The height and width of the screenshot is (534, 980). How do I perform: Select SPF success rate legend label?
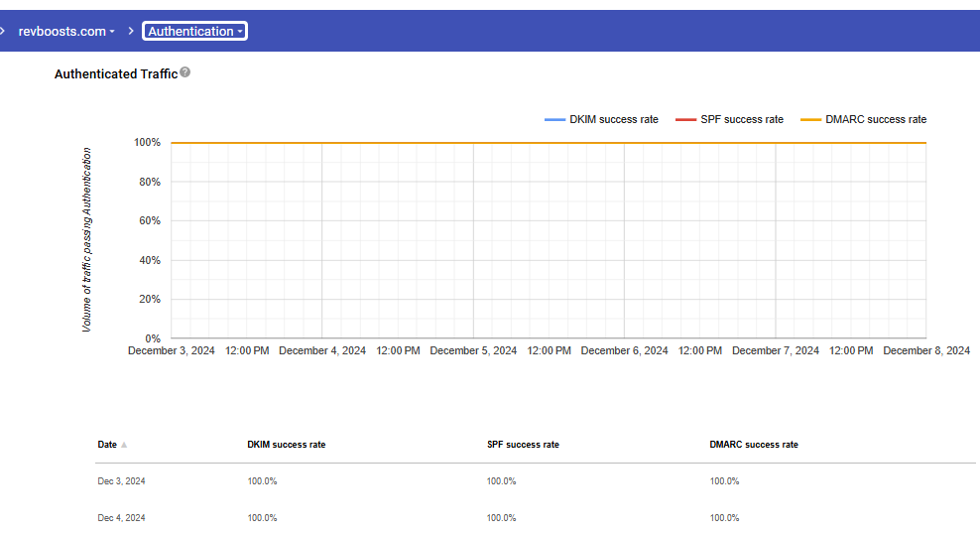(x=741, y=120)
